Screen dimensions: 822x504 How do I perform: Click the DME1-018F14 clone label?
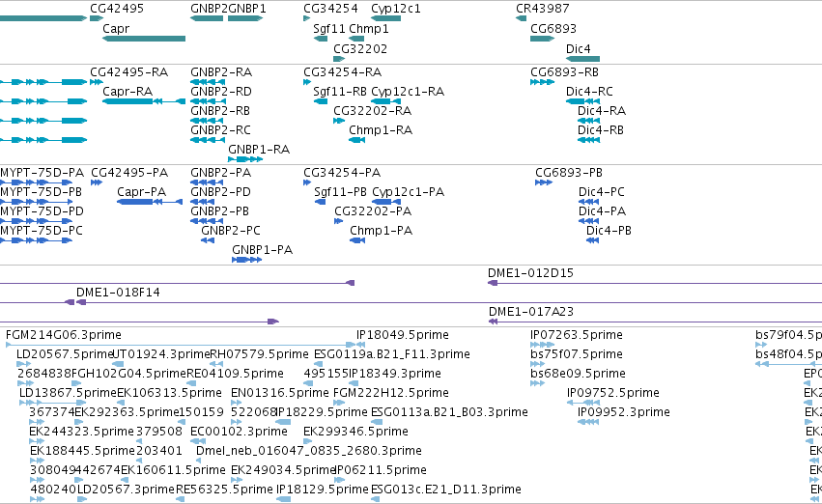tap(119, 293)
